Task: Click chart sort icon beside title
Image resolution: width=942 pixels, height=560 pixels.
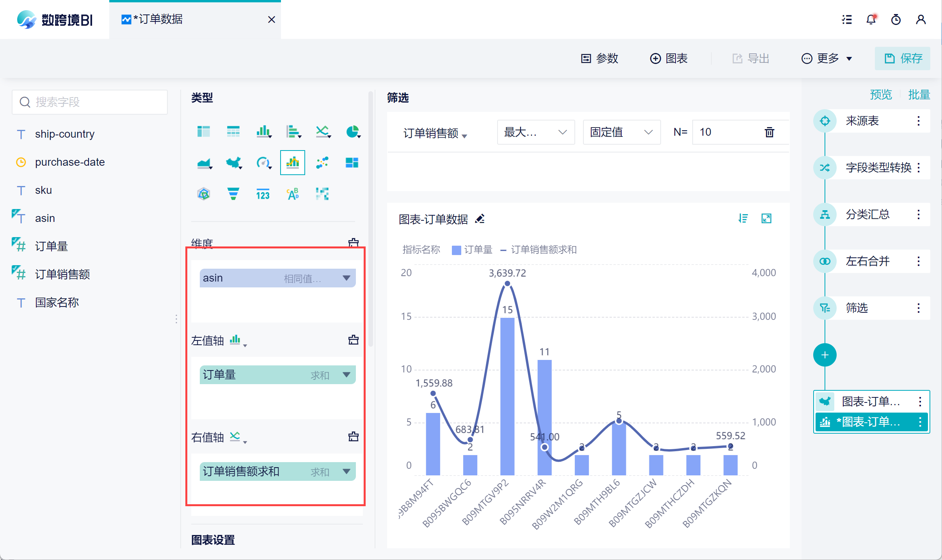Action: click(x=743, y=218)
